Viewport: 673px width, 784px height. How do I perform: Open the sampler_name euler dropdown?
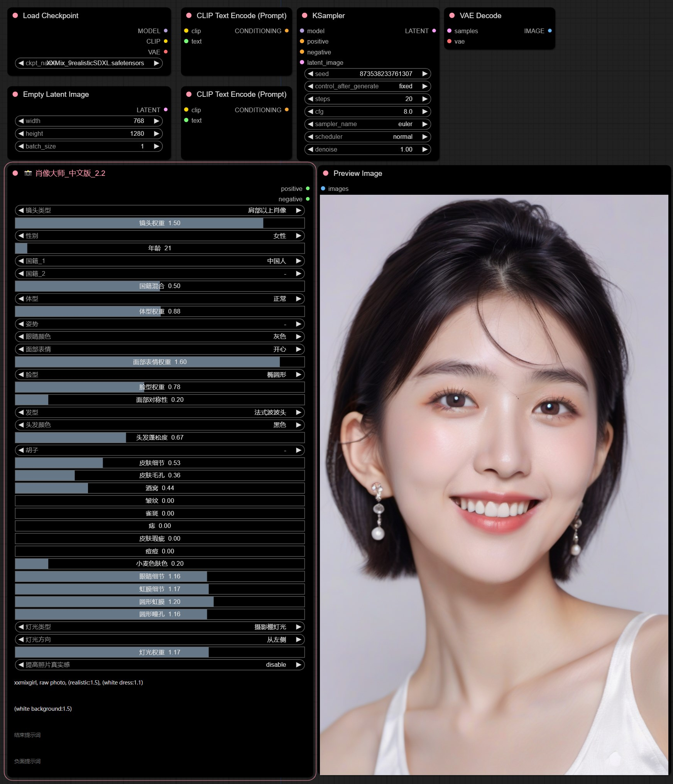pos(368,124)
